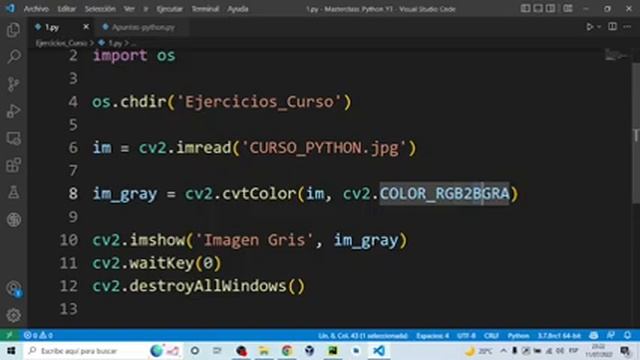Open the Ejecutar menu

point(169,9)
